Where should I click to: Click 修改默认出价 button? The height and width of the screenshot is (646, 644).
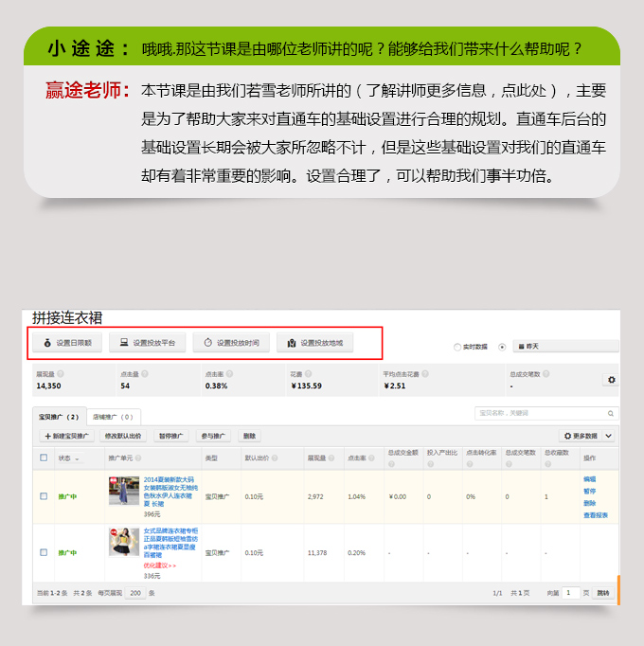tap(123, 436)
